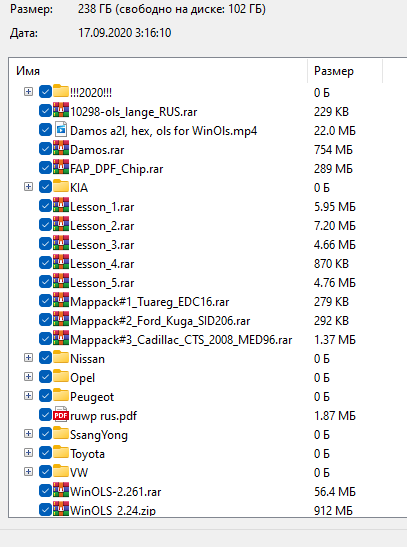Toggle Lesson_1.rar checkbox
The image size is (407, 547).
point(45,206)
